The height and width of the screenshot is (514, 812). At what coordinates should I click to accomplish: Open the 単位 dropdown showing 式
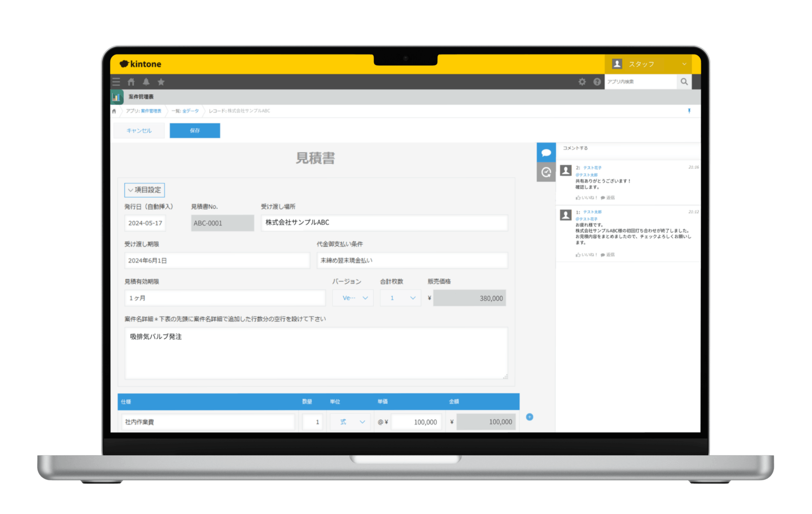point(350,422)
